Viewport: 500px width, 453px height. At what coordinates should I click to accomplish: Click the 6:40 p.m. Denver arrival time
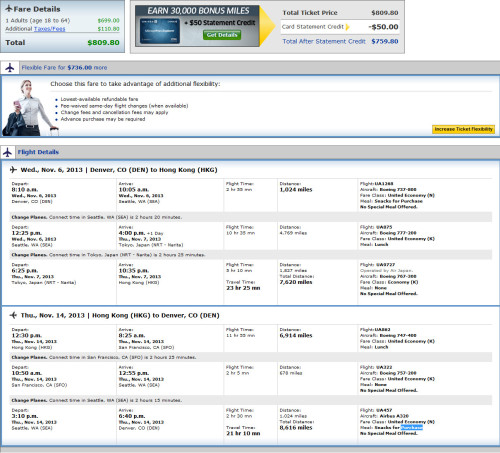tap(132, 416)
